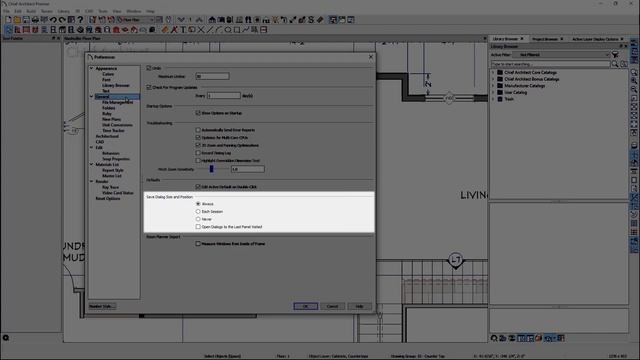640x360 pixels.
Task: Select the X-shaped tool in the second toolbar
Action: 201,29
